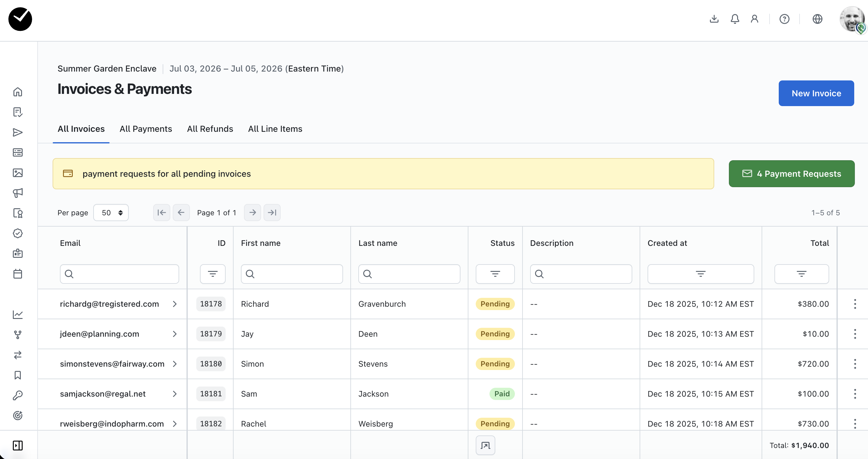The height and width of the screenshot is (459, 868).
Task: Click the globe language icon
Action: 817,19
